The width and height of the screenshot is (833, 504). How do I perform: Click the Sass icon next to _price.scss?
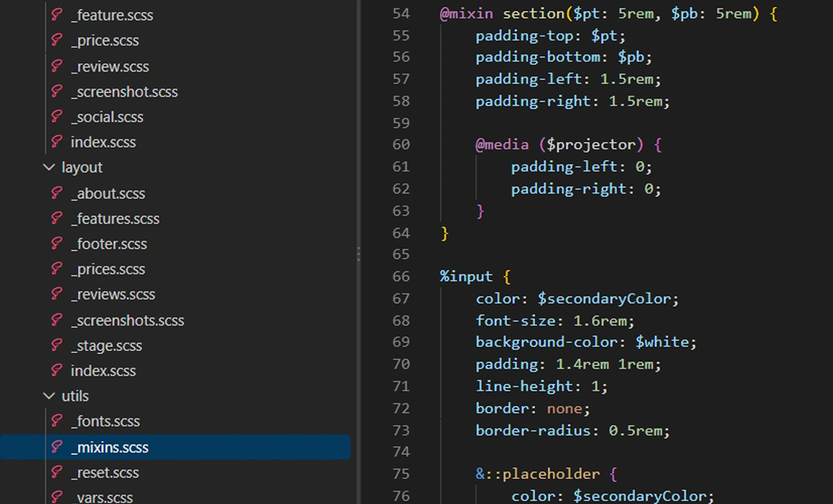pos(57,40)
